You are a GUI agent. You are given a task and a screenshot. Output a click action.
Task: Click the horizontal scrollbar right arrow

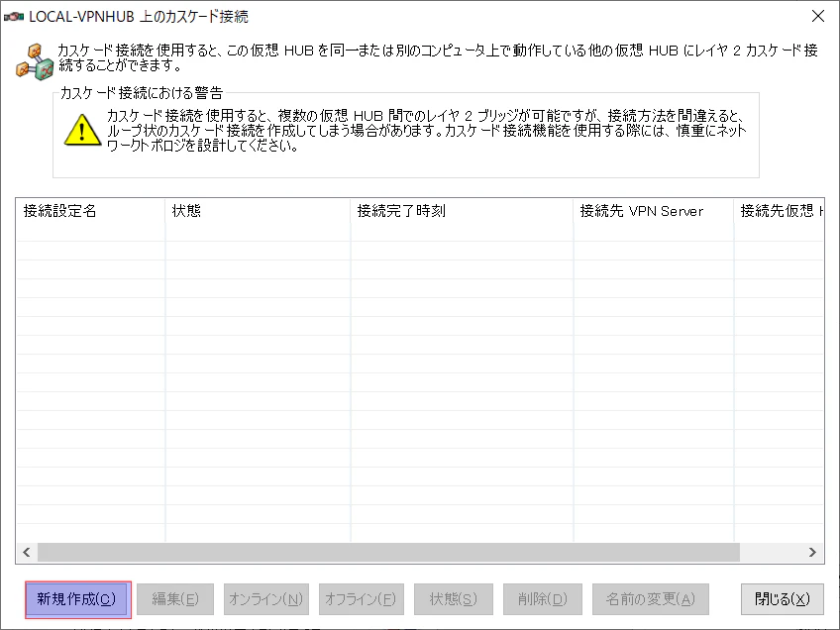tap(812, 552)
